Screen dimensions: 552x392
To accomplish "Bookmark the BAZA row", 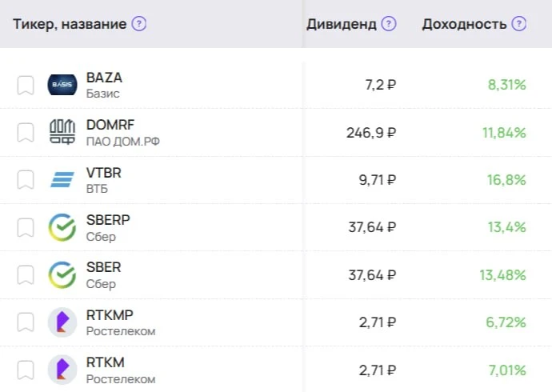I will point(26,85).
